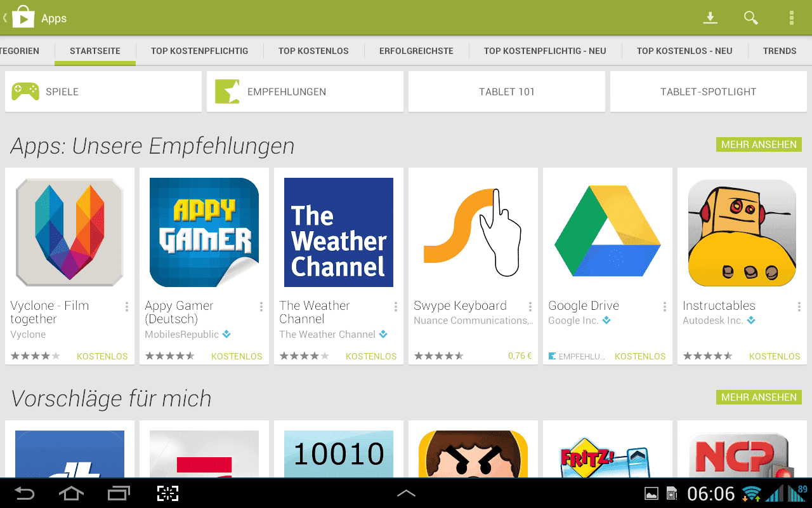Open options menu for Vyclone card

(127, 307)
